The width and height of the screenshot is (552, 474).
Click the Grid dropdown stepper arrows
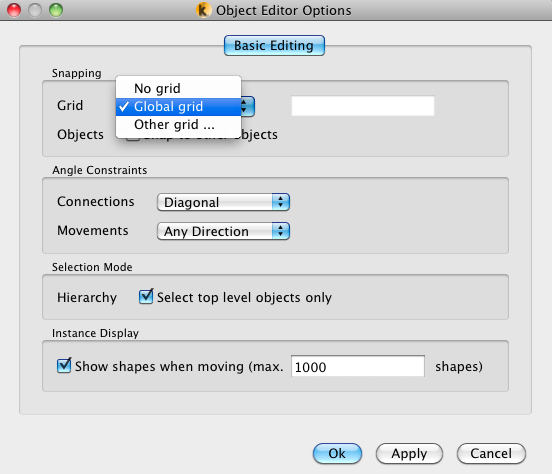pos(247,106)
